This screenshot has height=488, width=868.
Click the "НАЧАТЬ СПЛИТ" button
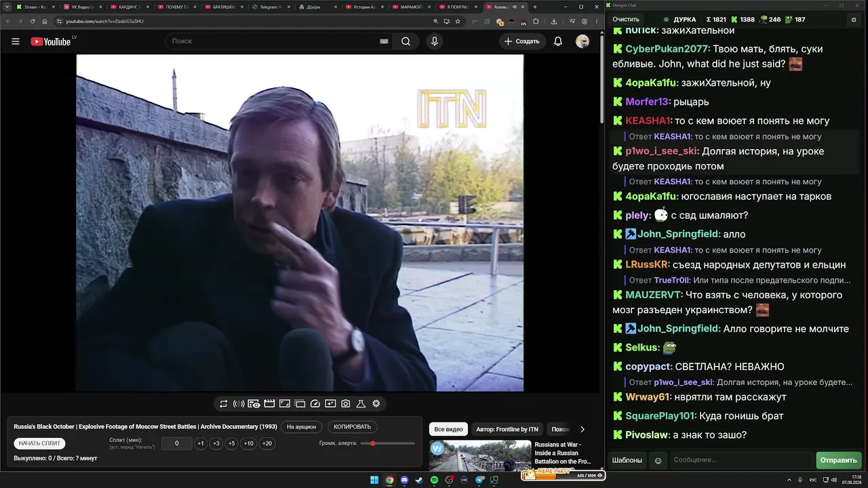pos(40,443)
